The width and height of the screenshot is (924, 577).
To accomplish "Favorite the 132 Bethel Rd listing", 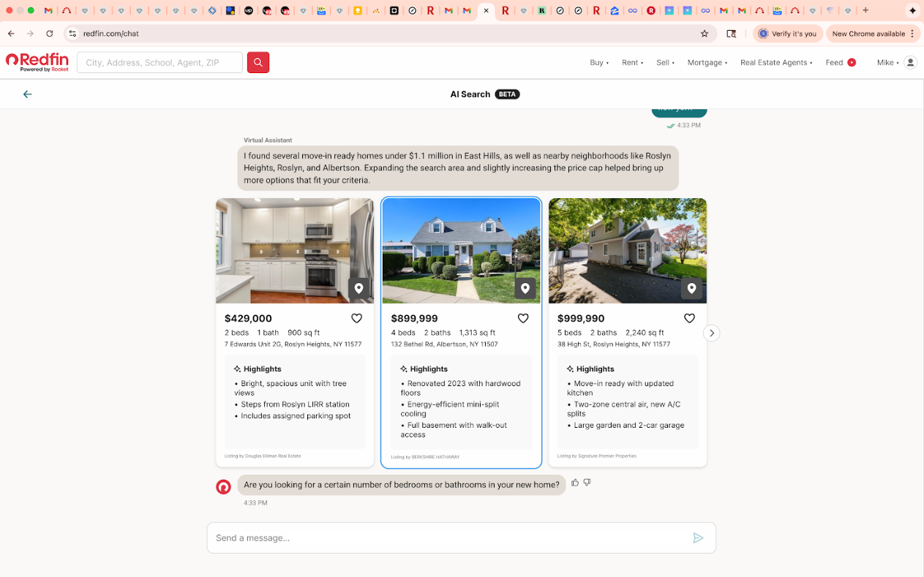I will [523, 318].
